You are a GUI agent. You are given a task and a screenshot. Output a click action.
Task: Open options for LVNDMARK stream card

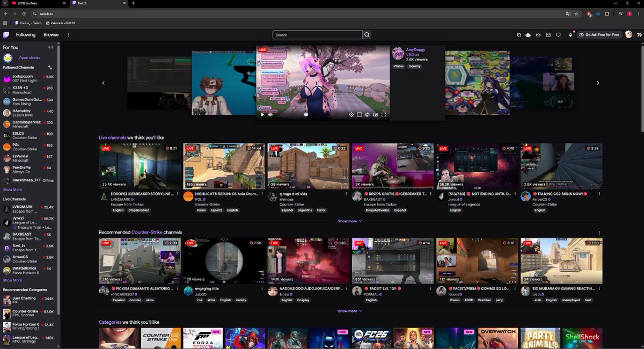[178, 194]
